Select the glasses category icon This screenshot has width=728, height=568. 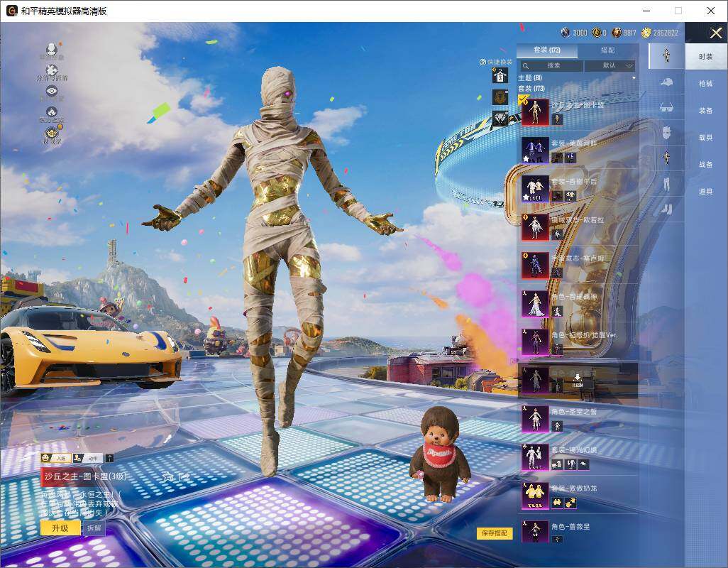[x=666, y=108]
